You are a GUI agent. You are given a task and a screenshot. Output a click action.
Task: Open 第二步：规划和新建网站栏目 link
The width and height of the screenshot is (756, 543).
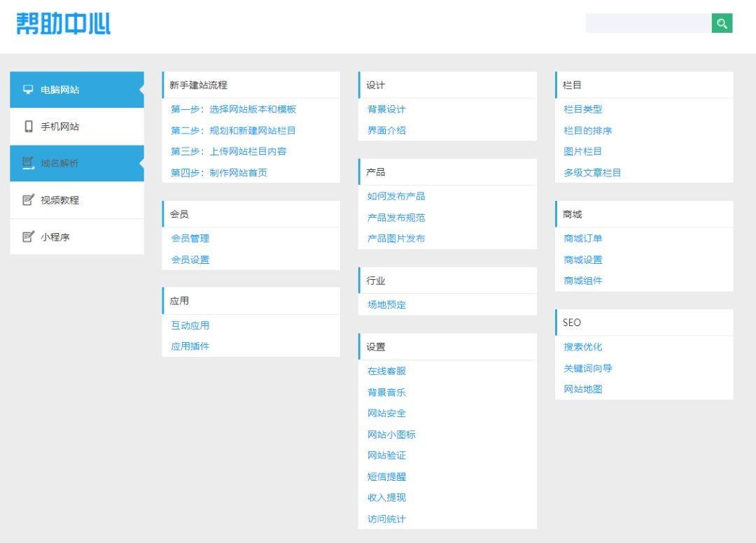[233, 131]
